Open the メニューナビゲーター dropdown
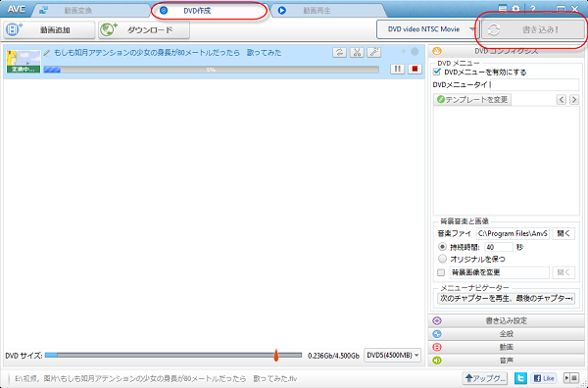Viewport: 588px width, 388px height. coord(507,299)
